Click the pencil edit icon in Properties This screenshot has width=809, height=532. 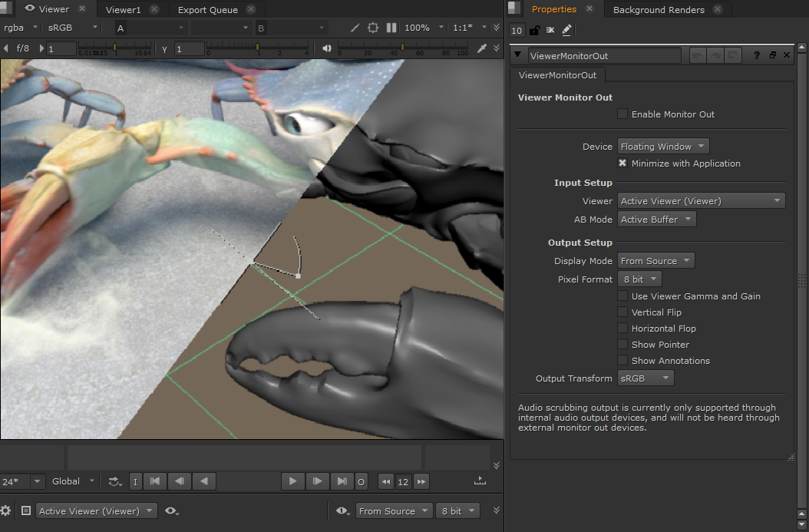(x=566, y=31)
